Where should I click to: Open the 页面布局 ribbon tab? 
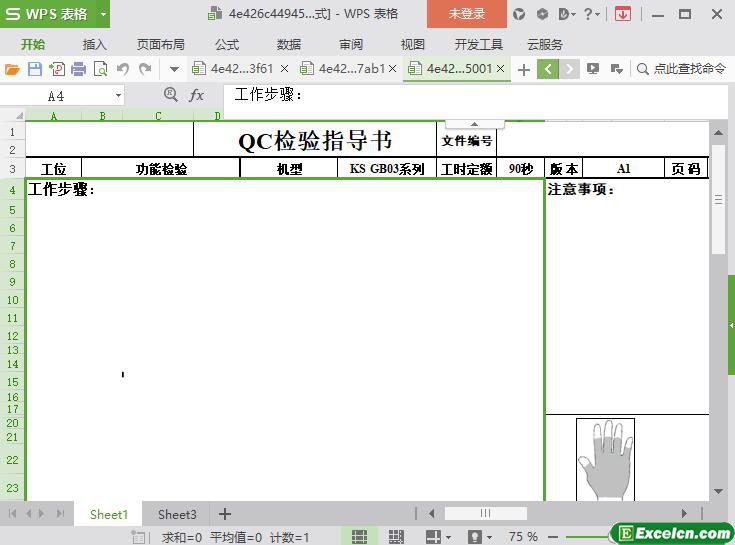[x=161, y=45]
